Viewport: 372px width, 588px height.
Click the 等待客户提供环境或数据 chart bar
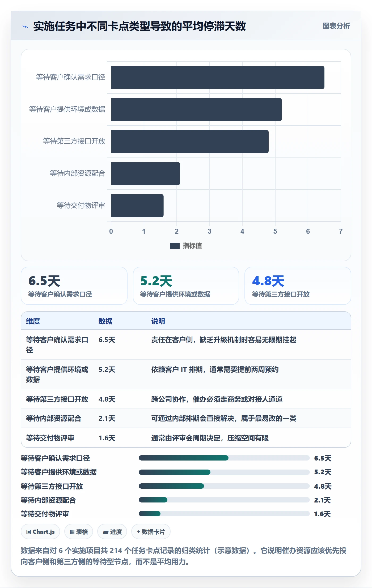[x=196, y=110]
